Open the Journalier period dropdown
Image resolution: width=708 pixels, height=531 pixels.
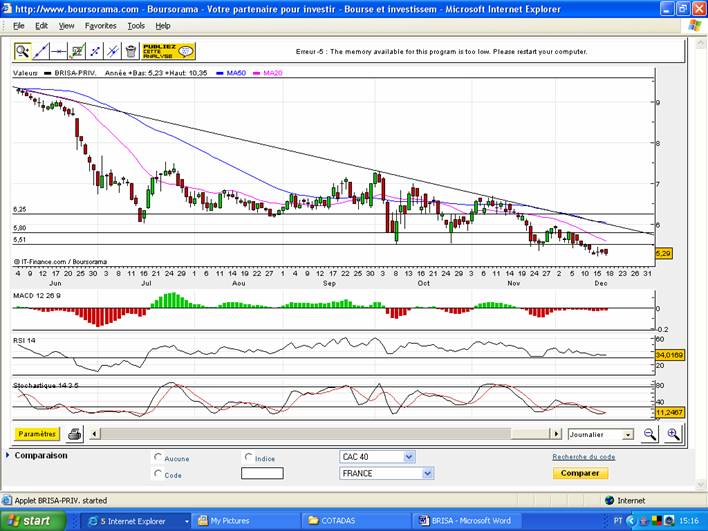click(628, 434)
